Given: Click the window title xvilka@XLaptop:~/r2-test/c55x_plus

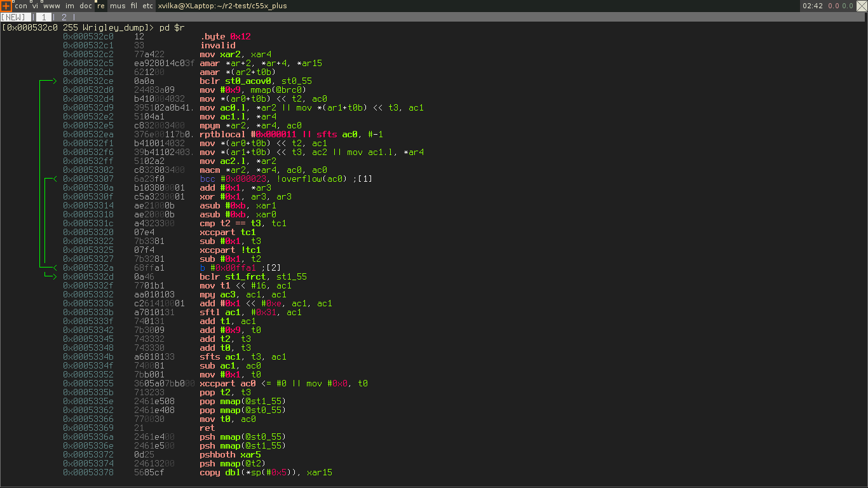Looking at the screenshot, I should point(222,6).
